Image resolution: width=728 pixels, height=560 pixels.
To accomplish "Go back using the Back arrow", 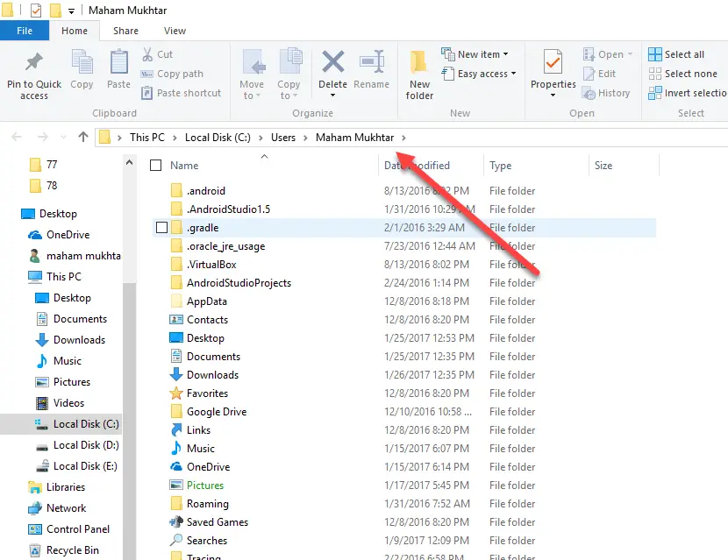I will click(17, 137).
